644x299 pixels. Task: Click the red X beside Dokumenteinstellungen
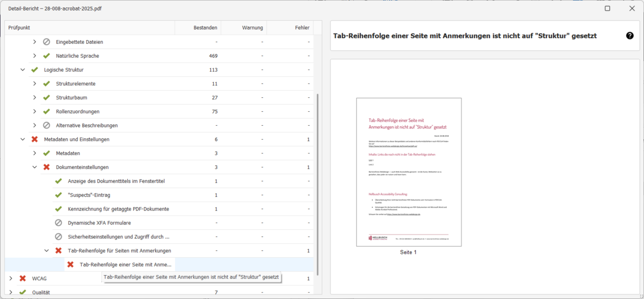[46, 167]
